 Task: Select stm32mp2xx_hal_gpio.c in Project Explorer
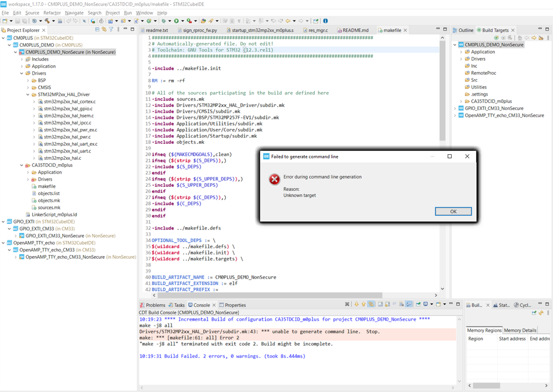click(68, 108)
